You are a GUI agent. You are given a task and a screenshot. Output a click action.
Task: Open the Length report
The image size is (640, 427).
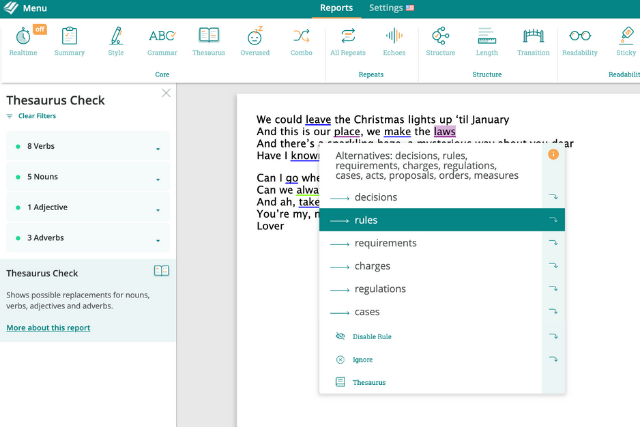coord(487,41)
